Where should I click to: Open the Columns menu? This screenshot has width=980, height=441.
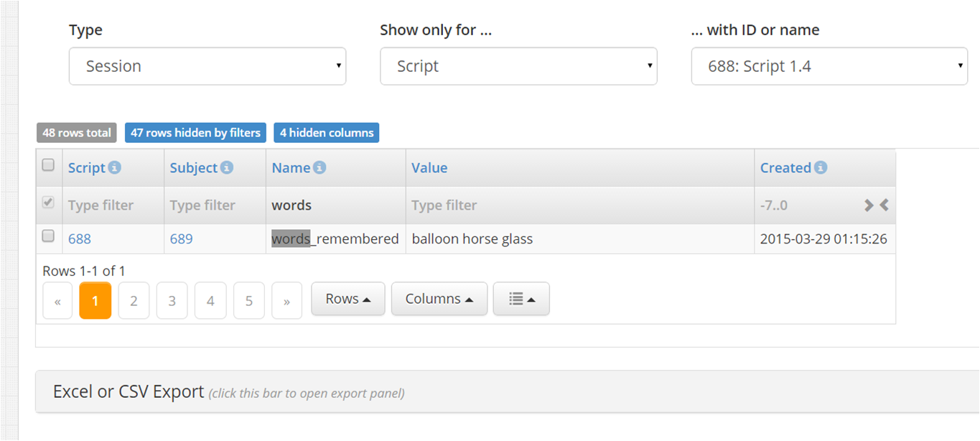(x=439, y=298)
